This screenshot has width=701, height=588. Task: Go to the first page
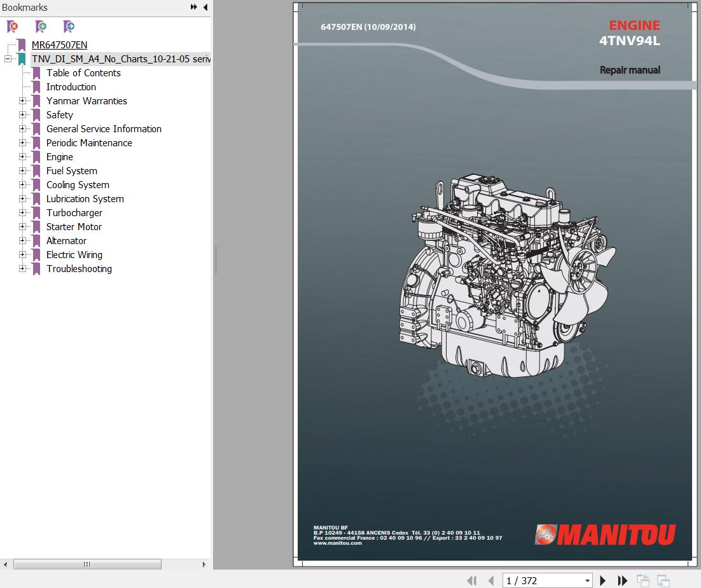click(471, 580)
